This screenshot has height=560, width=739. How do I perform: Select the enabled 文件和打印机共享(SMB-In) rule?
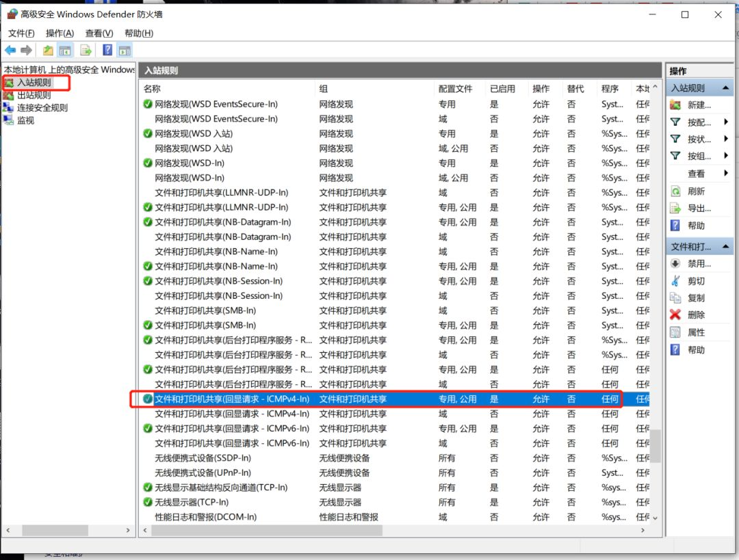(x=396, y=325)
